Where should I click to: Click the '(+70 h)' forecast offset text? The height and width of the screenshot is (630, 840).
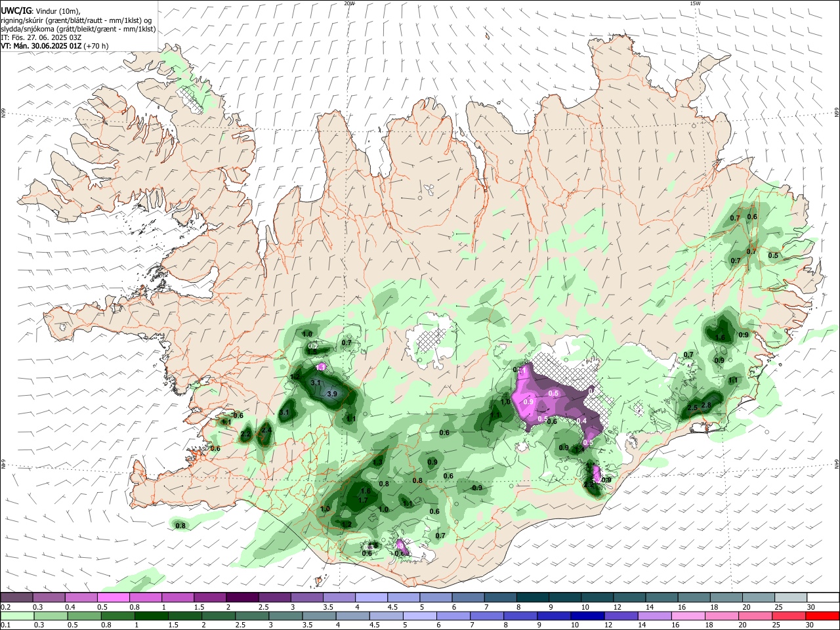point(96,46)
